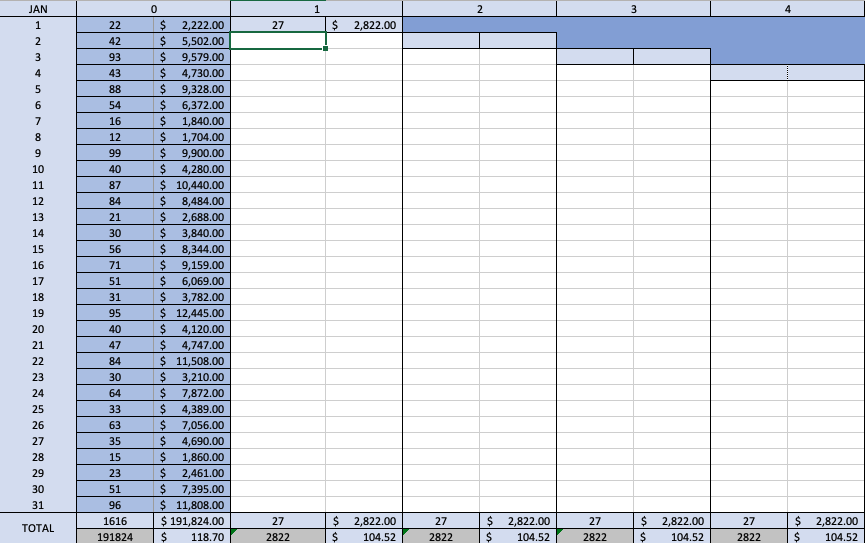Click the $8,344.00 cell

pyautogui.click(x=192, y=249)
